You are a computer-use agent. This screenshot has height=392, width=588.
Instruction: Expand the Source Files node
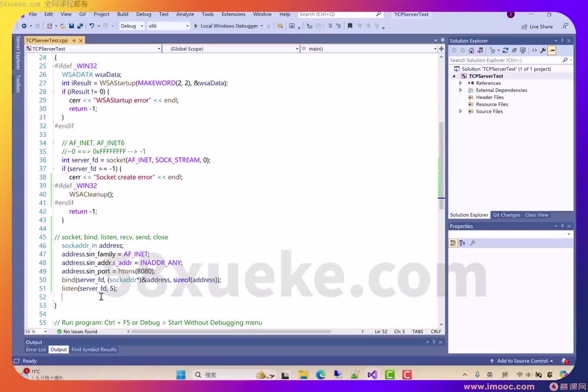461,112
